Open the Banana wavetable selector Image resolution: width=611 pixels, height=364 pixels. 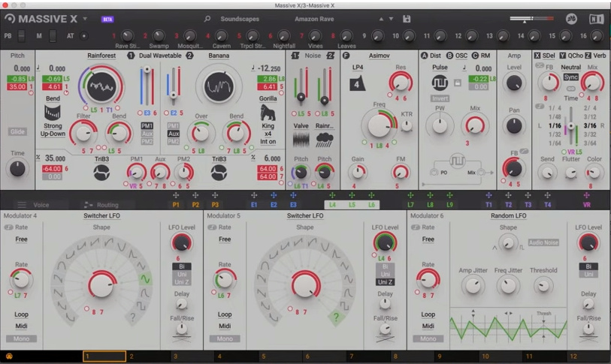tap(219, 56)
